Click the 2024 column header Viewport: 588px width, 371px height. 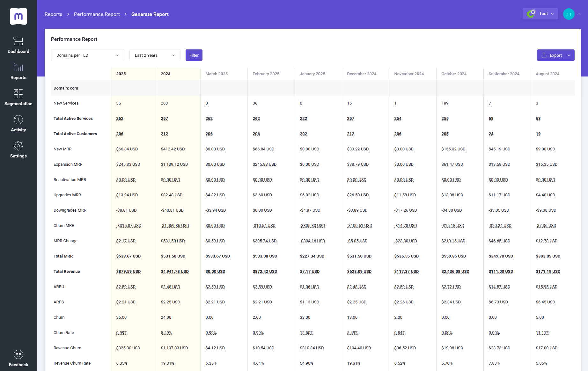point(165,74)
